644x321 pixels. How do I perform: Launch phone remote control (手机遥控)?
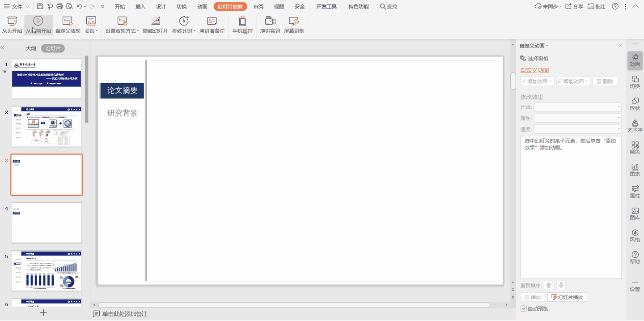242,25
